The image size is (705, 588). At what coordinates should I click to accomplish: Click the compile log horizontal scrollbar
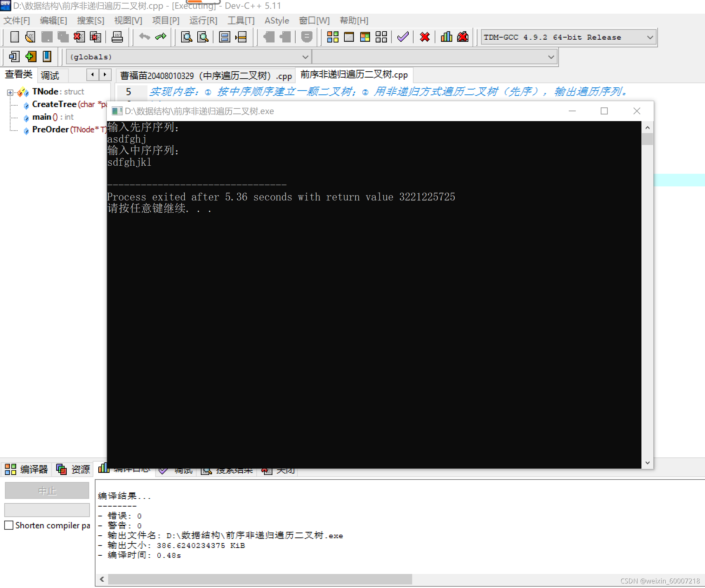tap(260, 579)
